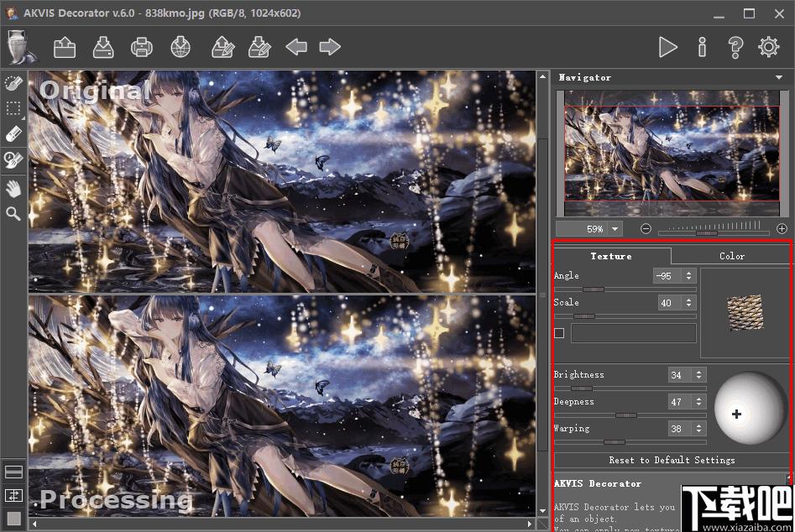
Task: Select the Quick Selection brush tool
Action: [13, 84]
